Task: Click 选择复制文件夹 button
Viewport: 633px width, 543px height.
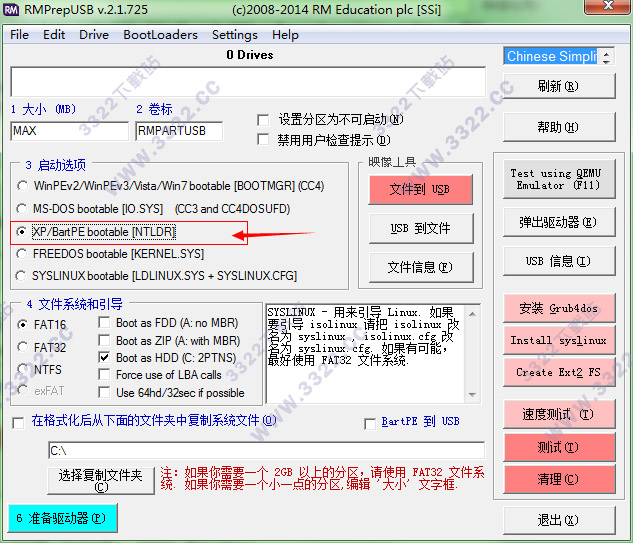Action: point(101,480)
